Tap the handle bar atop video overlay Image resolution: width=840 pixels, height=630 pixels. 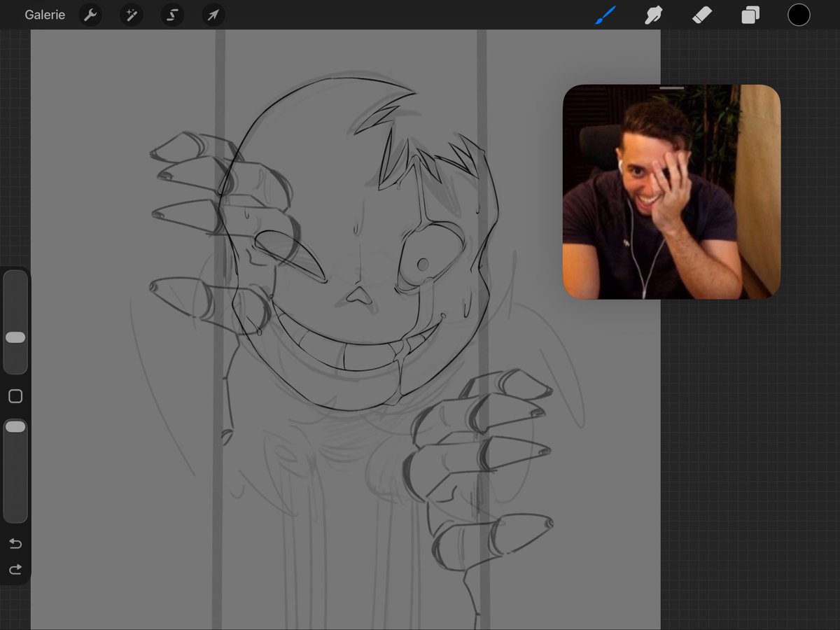671,88
